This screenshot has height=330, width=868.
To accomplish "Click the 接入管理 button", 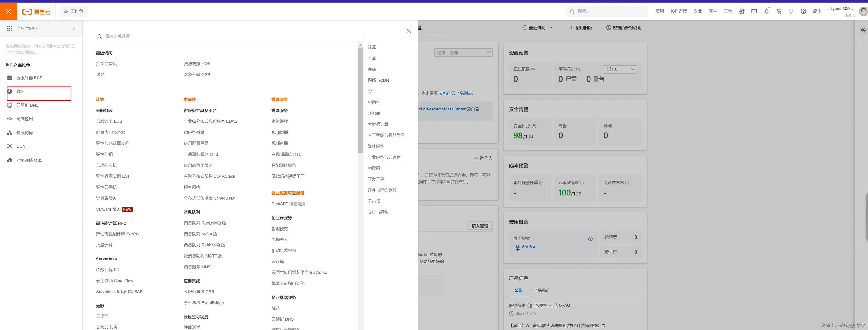I will click(x=479, y=226).
